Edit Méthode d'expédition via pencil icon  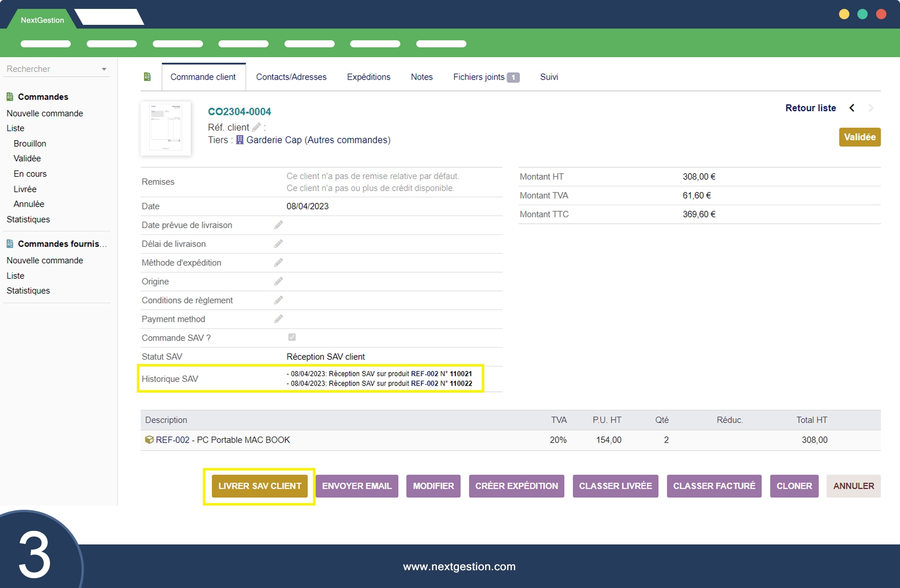pyautogui.click(x=278, y=262)
